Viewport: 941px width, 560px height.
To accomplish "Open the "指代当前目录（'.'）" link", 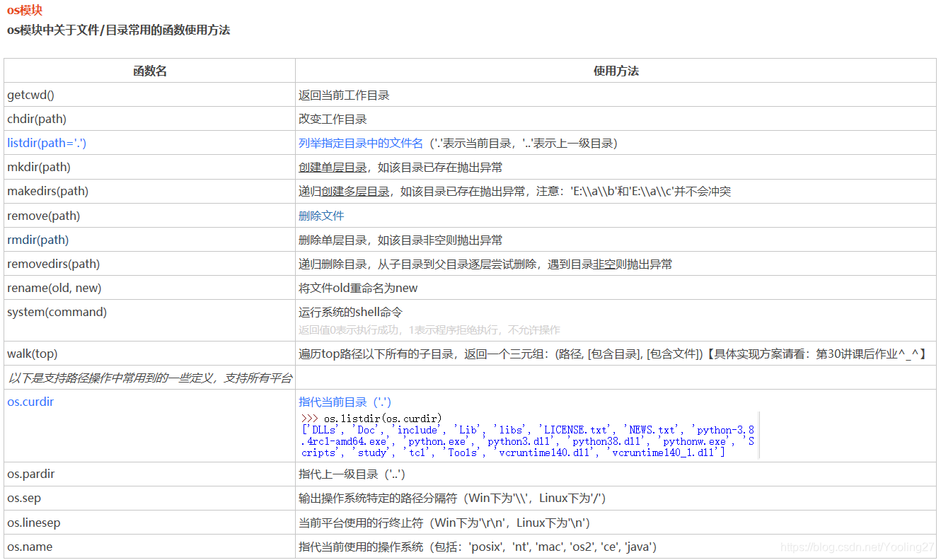I will (x=345, y=402).
